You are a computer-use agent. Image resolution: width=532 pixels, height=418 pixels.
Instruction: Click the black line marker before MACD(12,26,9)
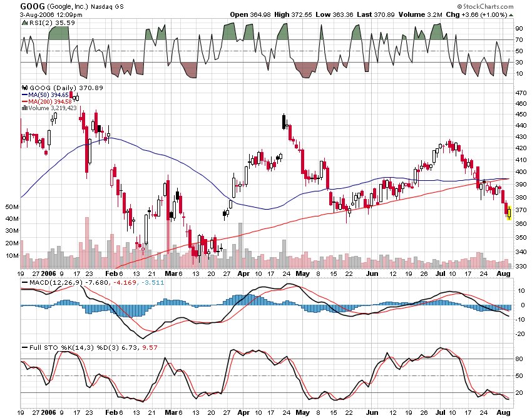pyautogui.click(x=25, y=282)
